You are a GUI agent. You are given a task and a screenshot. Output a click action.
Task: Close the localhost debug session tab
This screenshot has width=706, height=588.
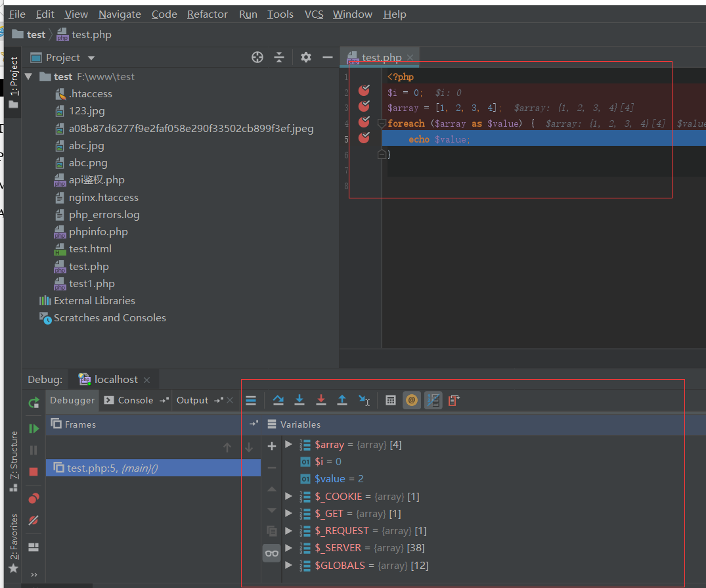coord(147,380)
